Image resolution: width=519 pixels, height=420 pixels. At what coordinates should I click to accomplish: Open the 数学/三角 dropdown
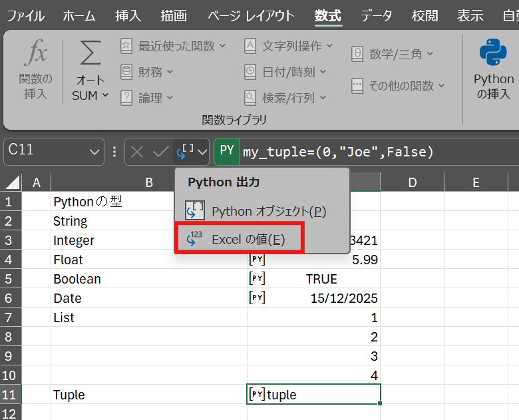[x=392, y=54]
